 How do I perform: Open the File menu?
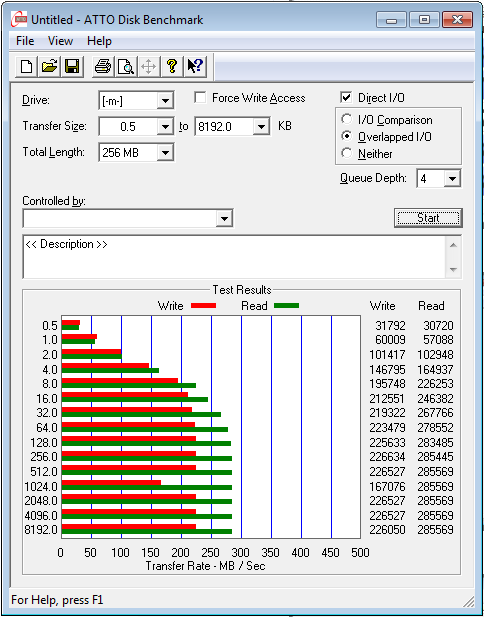[x=25, y=41]
